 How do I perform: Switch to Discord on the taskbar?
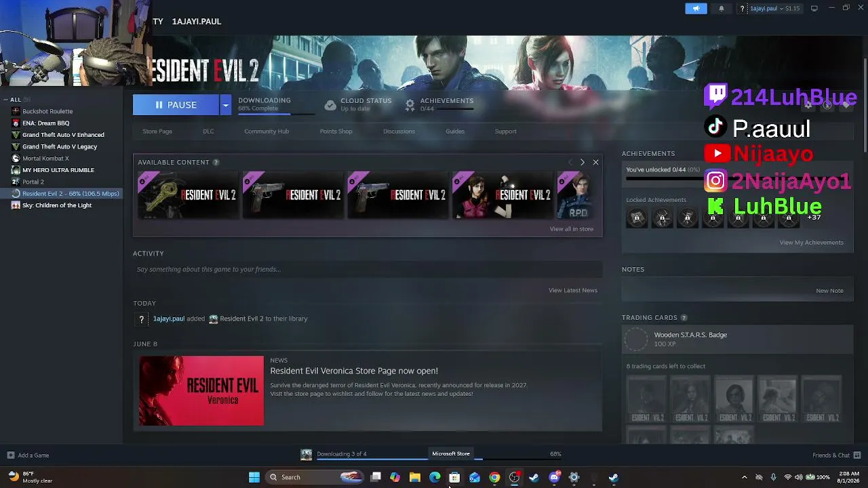coord(554,477)
